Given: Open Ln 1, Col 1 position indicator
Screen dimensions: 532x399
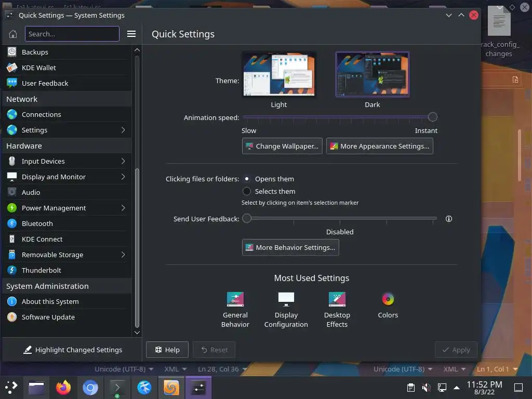Looking at the screenshot, I should pos(497,369).
